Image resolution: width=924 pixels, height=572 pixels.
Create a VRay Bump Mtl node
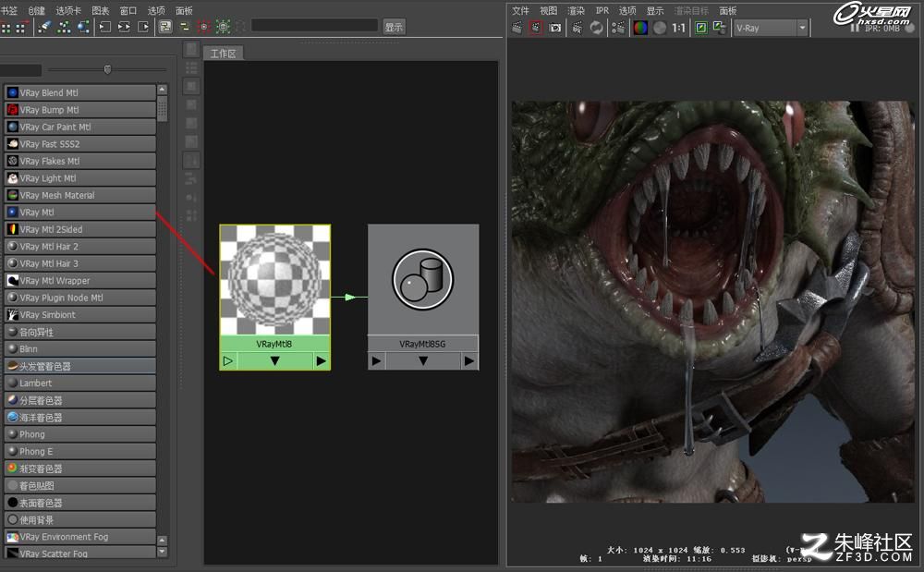(80, 110)
